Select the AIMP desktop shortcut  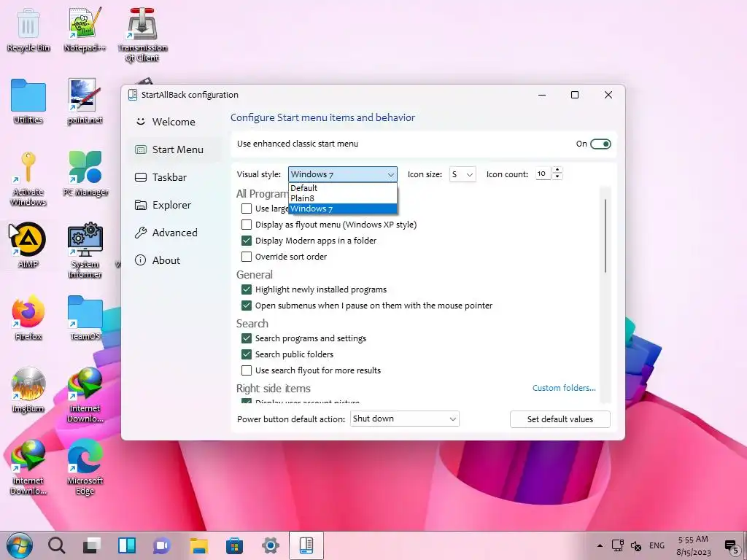point(28,246)
